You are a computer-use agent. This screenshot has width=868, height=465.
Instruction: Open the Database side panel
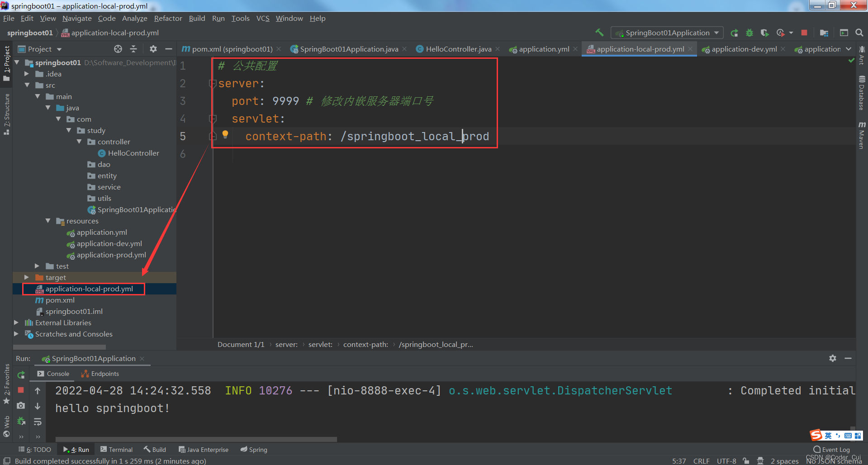pos(862,93)
